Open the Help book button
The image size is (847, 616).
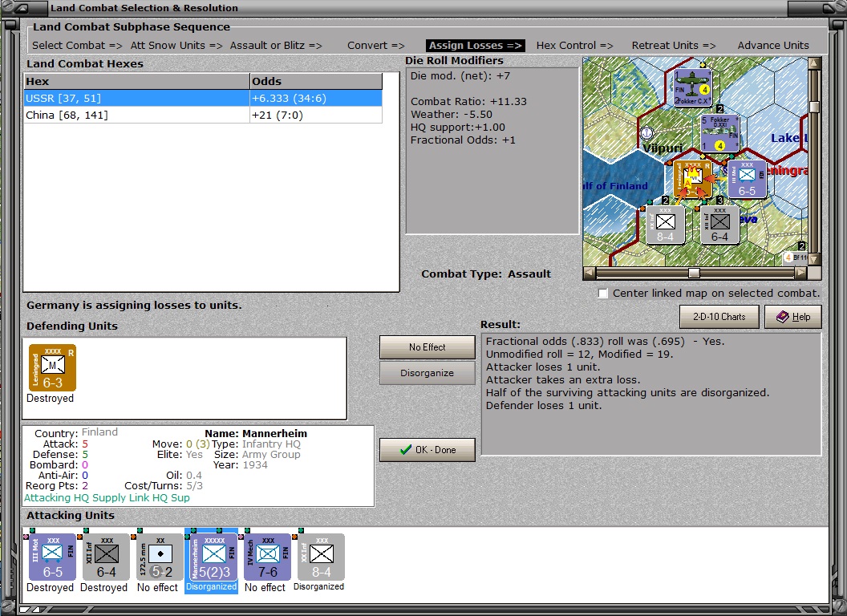[793, 317]
